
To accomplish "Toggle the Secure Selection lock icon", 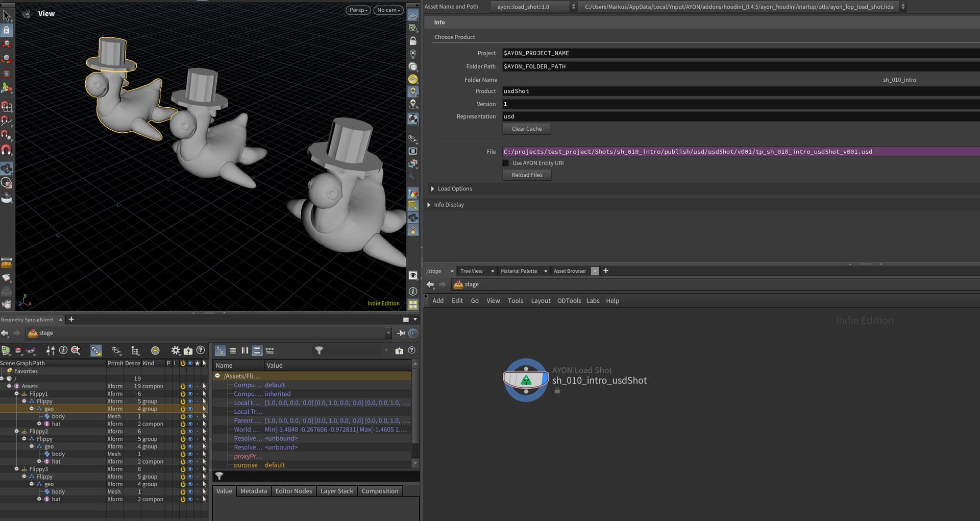I will (x=7, y=30).
